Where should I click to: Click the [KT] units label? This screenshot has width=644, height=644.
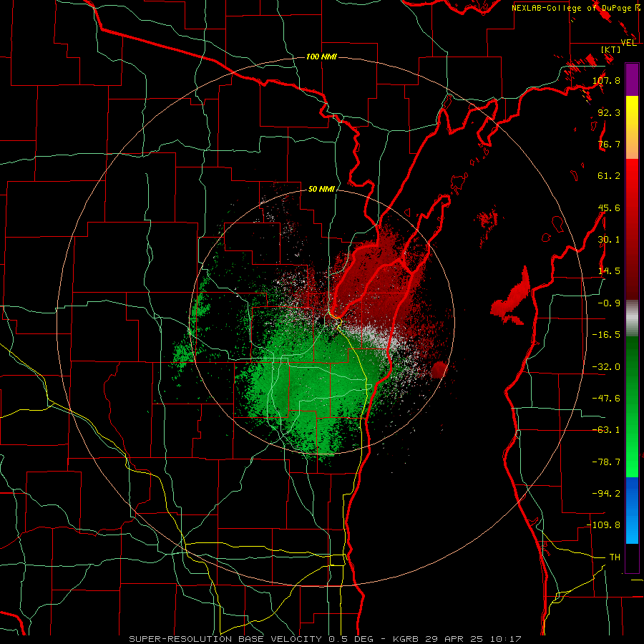[611, 49]
